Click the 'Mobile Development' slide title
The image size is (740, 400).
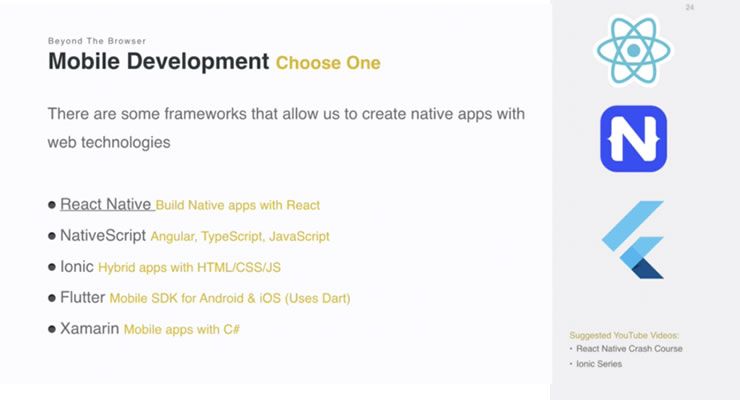158,62
